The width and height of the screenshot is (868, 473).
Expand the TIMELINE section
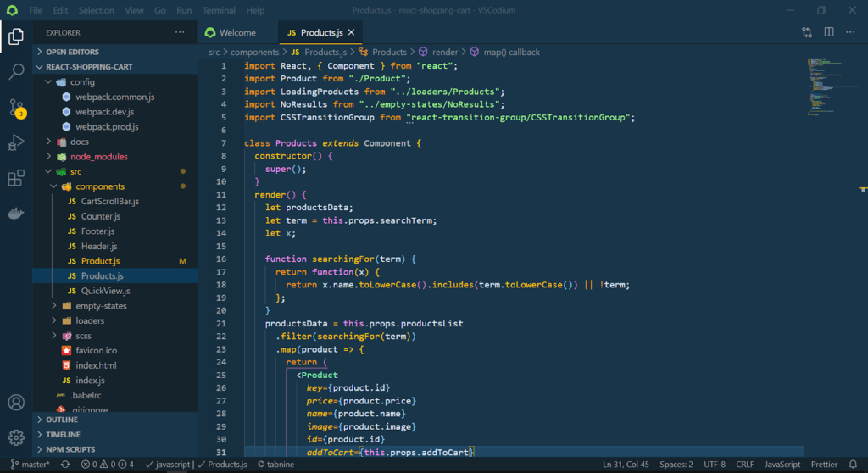click(x=63, y=435)
